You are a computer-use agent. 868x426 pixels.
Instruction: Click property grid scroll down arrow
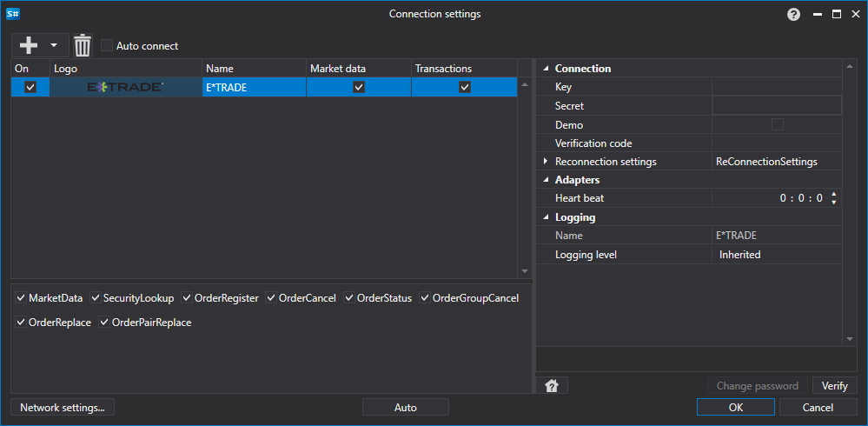(849, 339)
